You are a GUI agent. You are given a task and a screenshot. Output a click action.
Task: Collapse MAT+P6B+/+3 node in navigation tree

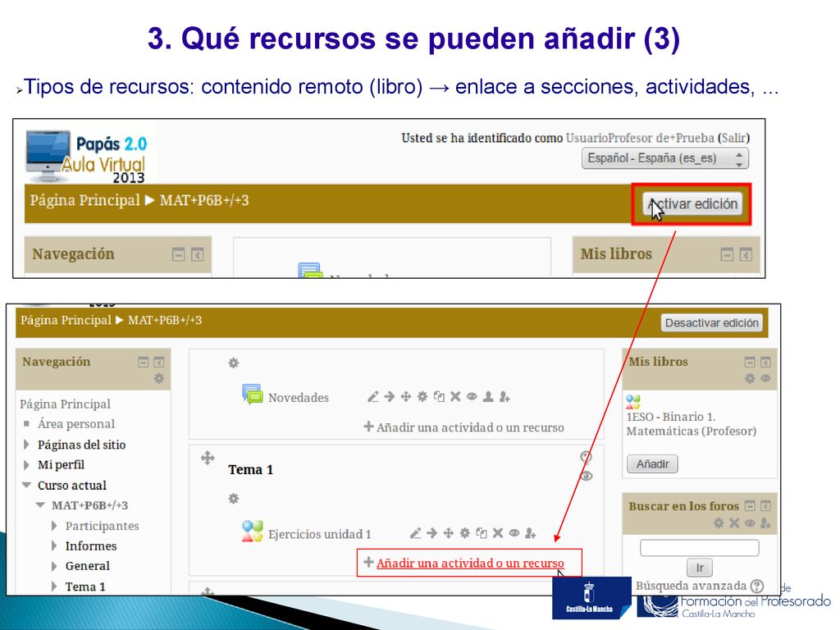pyautogui.click(x=40, y=505)
